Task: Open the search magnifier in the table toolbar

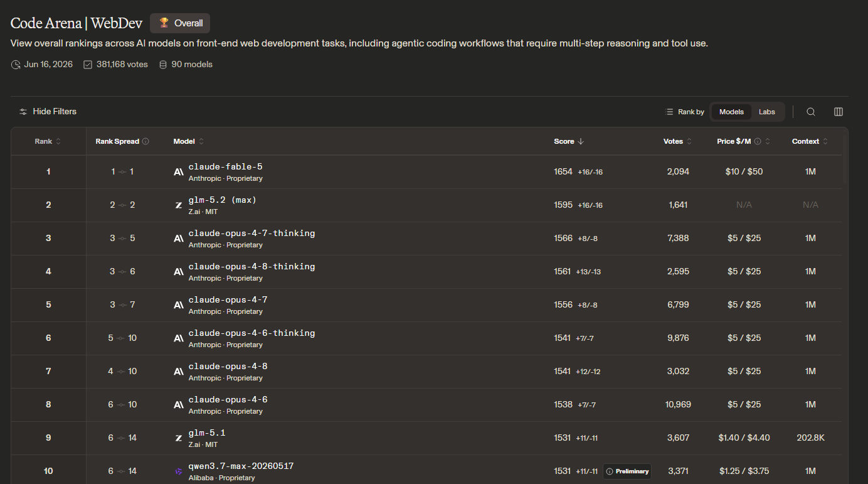Action: coord(811,112)
